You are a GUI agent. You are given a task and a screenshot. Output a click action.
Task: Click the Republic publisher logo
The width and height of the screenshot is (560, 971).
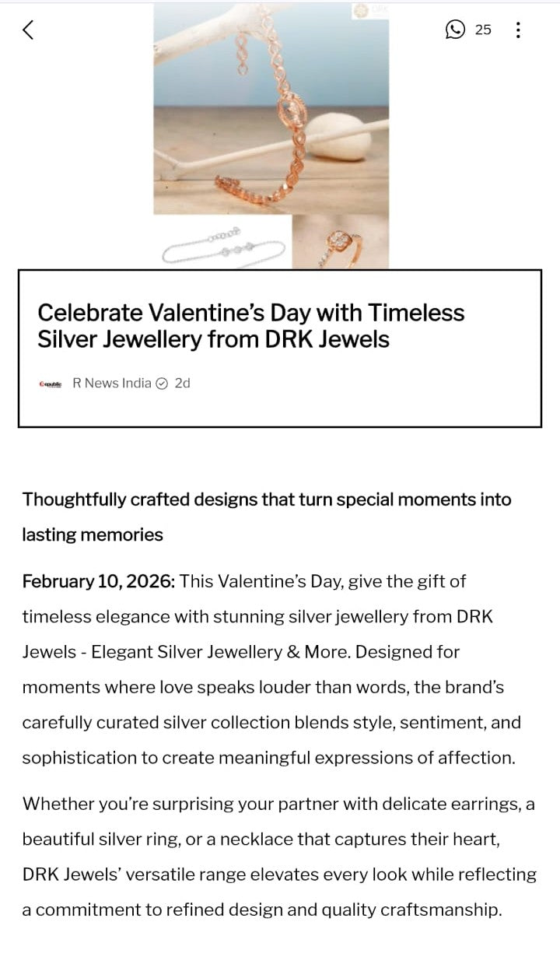pos(51,384)
